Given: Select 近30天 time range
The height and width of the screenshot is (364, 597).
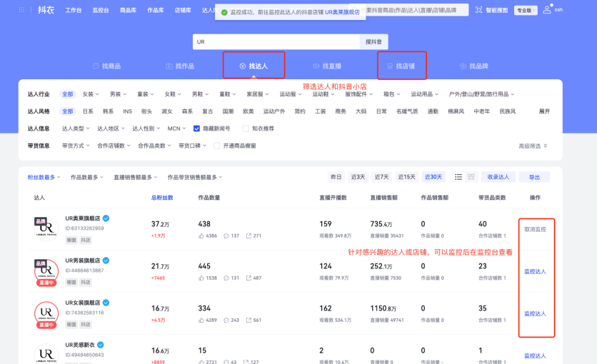Looking at the screenshot, I should point(433,177).
